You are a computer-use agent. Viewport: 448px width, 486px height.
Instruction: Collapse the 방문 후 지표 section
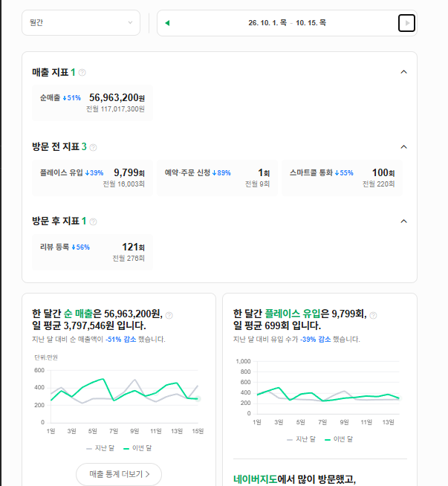(403, 221)
